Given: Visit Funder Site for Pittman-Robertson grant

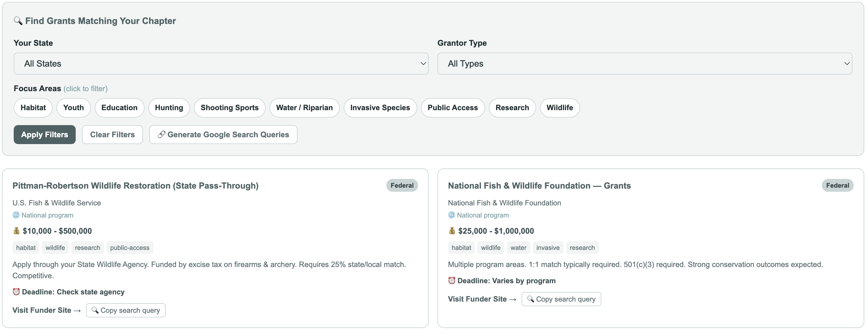Looking at the screenshot, I should click(x=46, y=311).
